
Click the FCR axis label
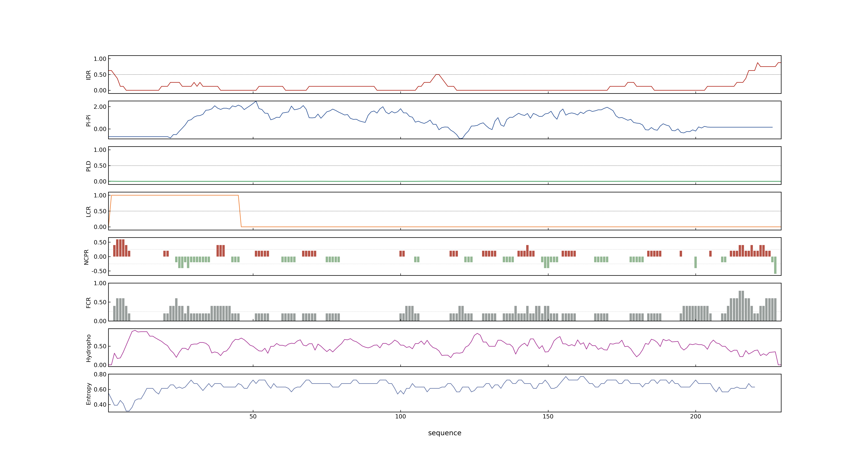point(88,302)
